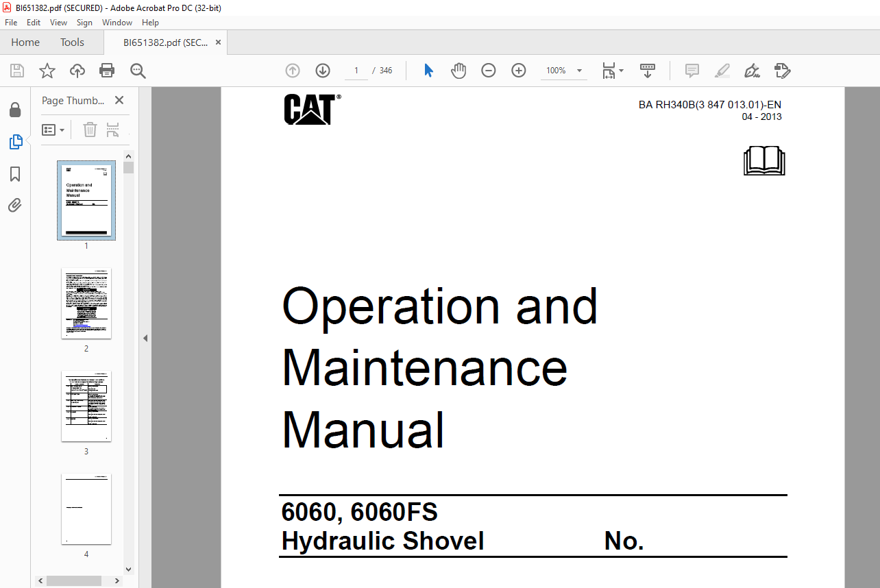880x588 pixels.
Task: Toggle Page Thumbnails sidebar icon
Action: (x=15, y=142)
